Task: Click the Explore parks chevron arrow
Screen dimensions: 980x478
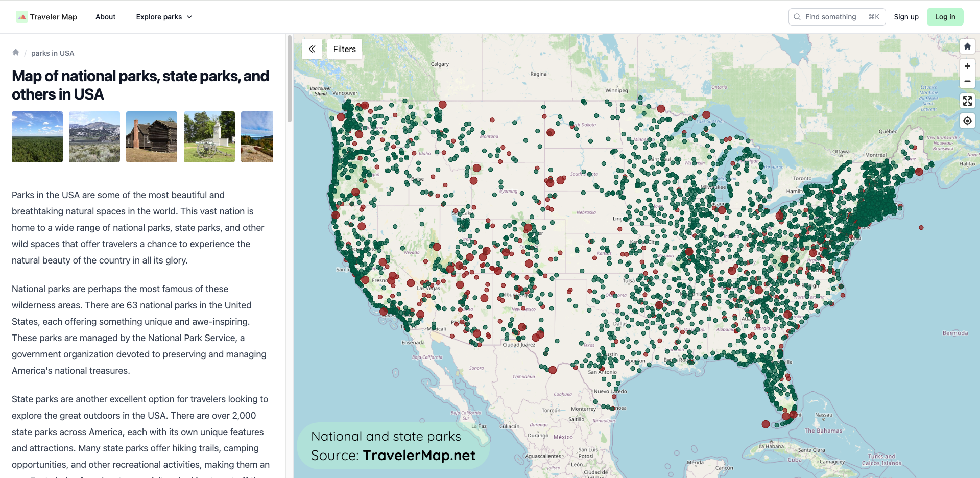Action: pos(189,17)
